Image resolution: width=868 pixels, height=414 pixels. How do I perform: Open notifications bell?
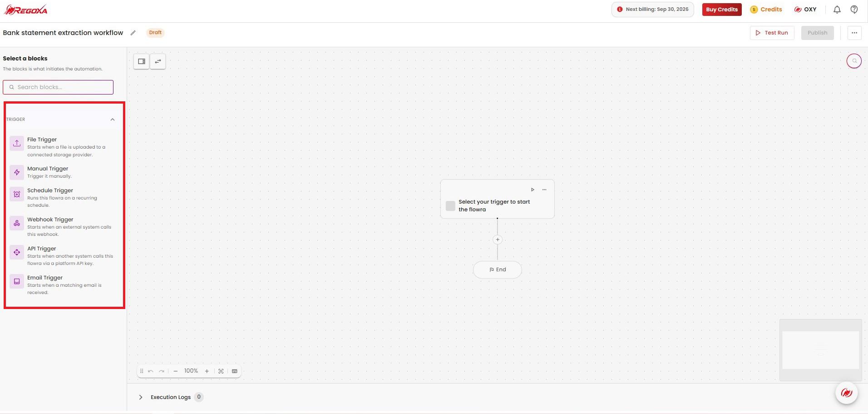point(837,10)
